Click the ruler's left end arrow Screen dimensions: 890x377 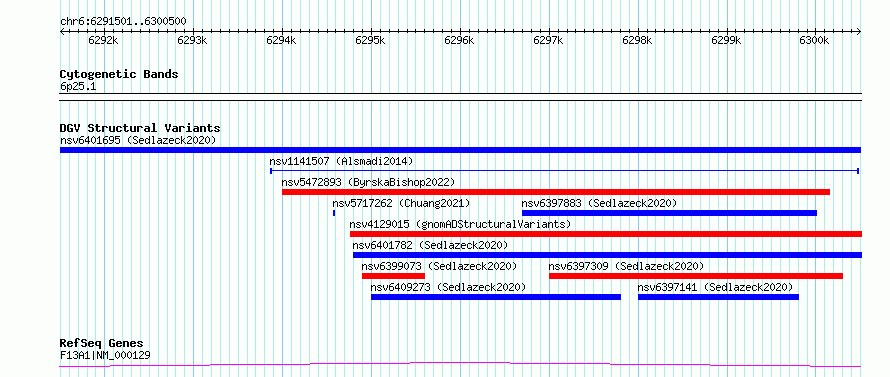(x=62, y=32)
